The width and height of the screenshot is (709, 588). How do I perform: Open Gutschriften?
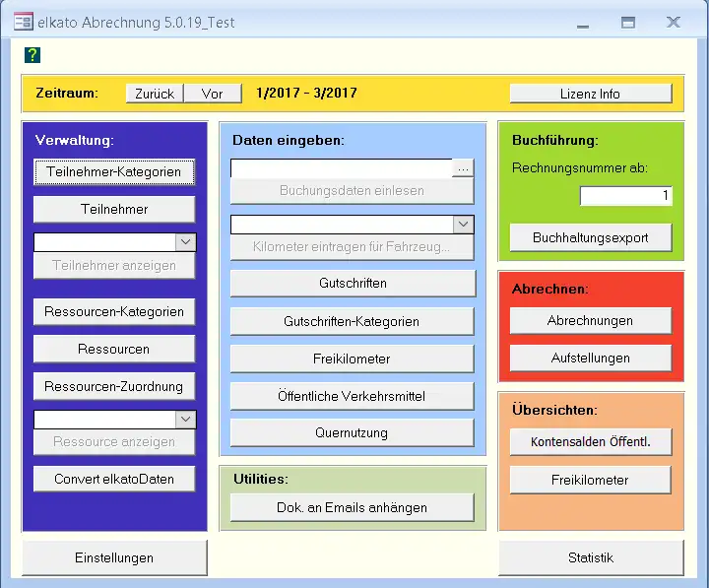click(354, 283)
